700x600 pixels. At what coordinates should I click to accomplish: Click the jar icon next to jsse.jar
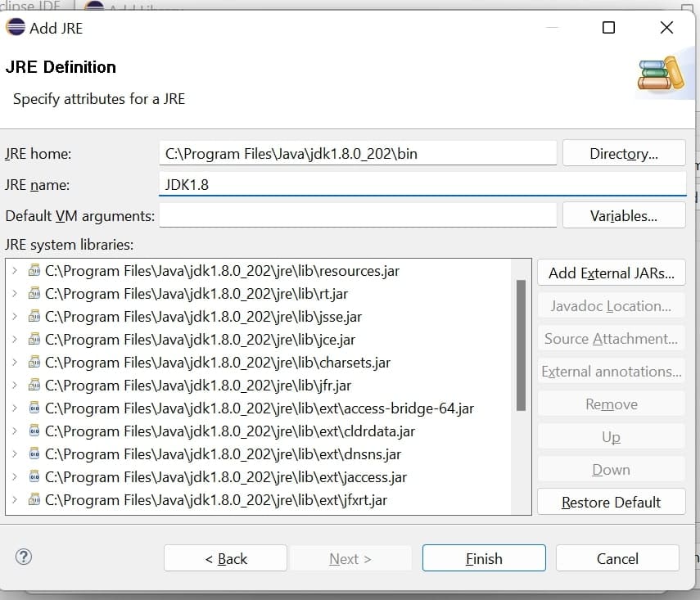tap(34, 316)
